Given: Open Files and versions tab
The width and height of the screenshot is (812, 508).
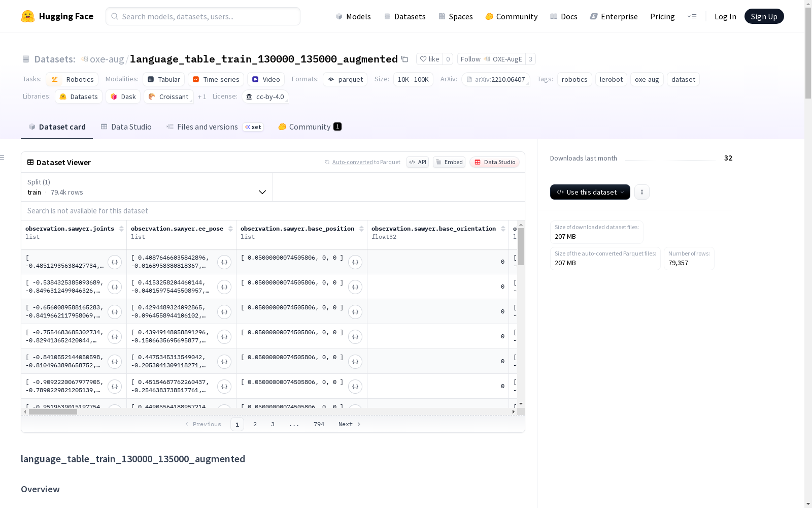Looking at the screenshot, I should click(215, 127).
